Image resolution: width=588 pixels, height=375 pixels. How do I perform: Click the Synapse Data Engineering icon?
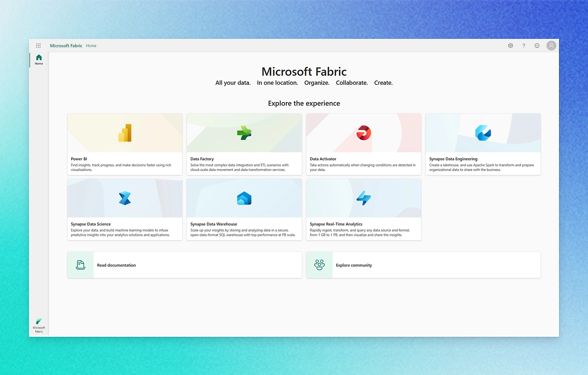[x=483, y=133]
